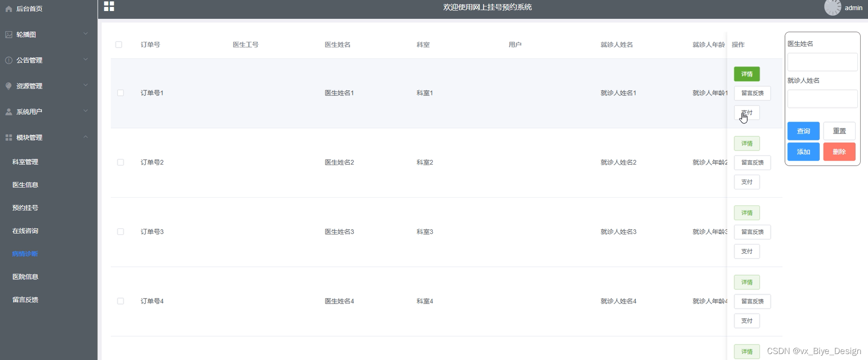
Task: Click the cell 科室2
Action: 425,162
